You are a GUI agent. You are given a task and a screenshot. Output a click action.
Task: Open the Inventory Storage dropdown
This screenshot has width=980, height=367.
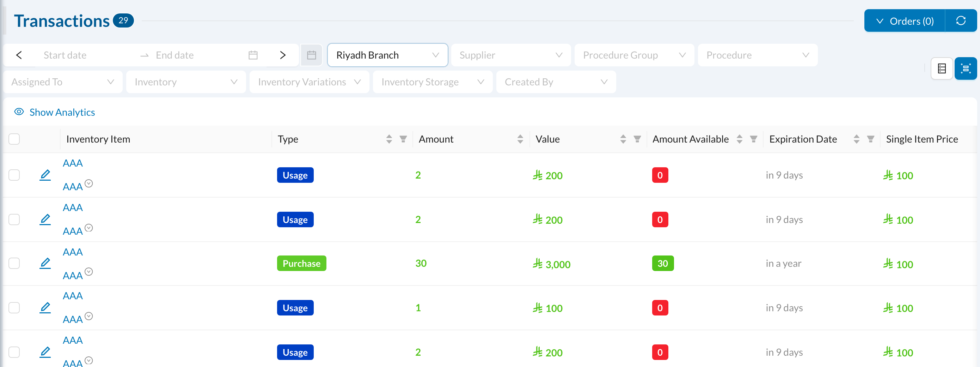(x=433, y=82)
